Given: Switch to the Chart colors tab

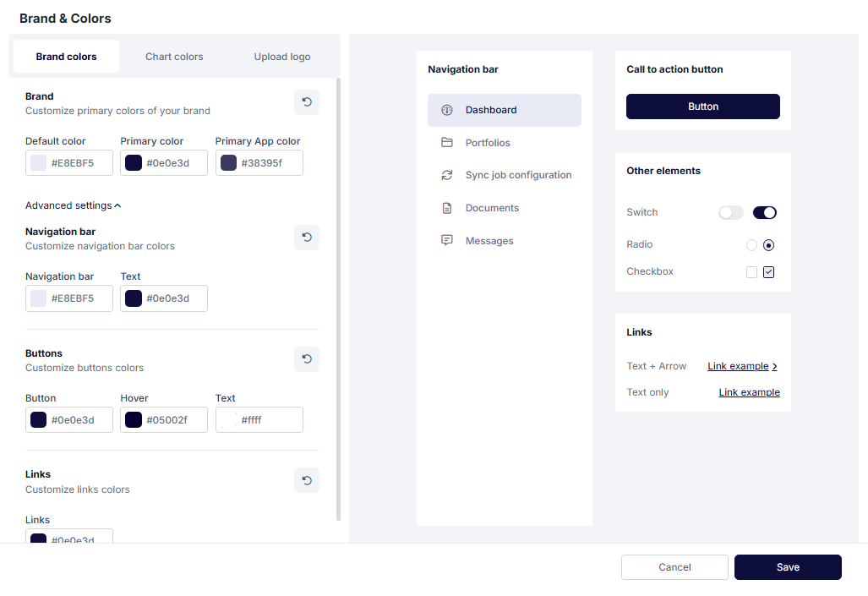Looking at the screenshot, I should 174,57.
